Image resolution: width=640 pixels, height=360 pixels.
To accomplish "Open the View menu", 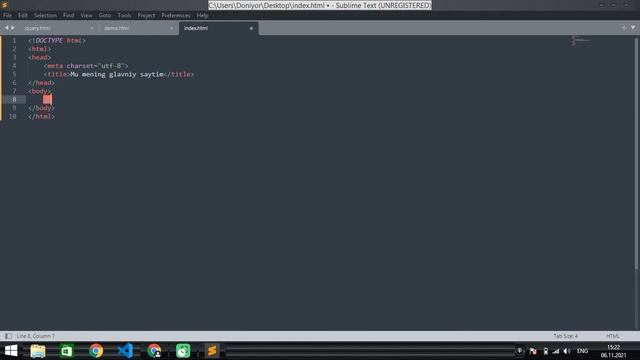I will [86, 16].
